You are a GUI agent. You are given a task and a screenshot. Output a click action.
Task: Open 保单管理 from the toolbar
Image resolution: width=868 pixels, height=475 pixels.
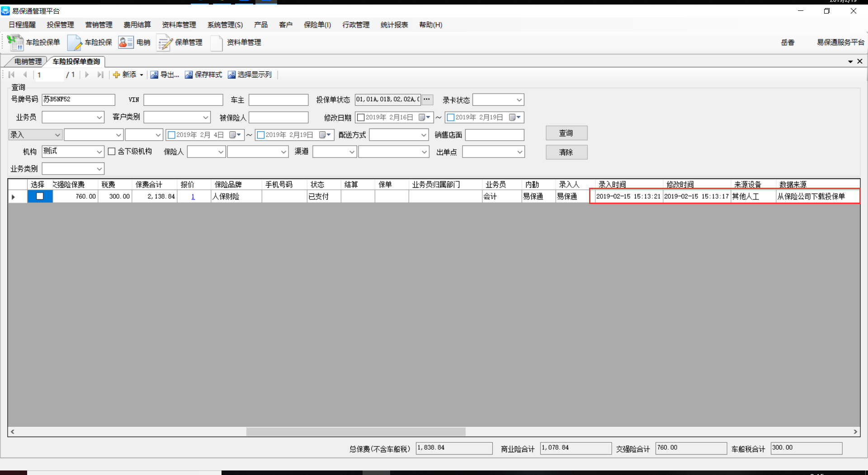tap(165, 43)
